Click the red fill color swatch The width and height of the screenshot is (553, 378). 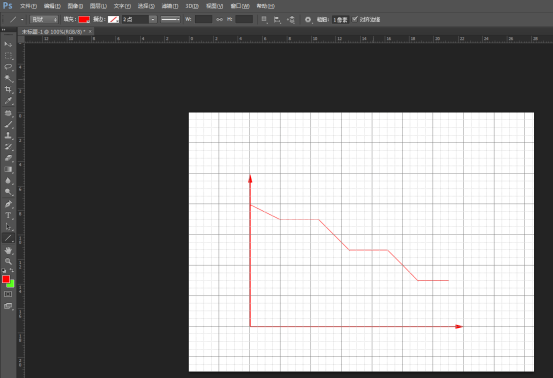pyautogui.click(x=84, y=19)
